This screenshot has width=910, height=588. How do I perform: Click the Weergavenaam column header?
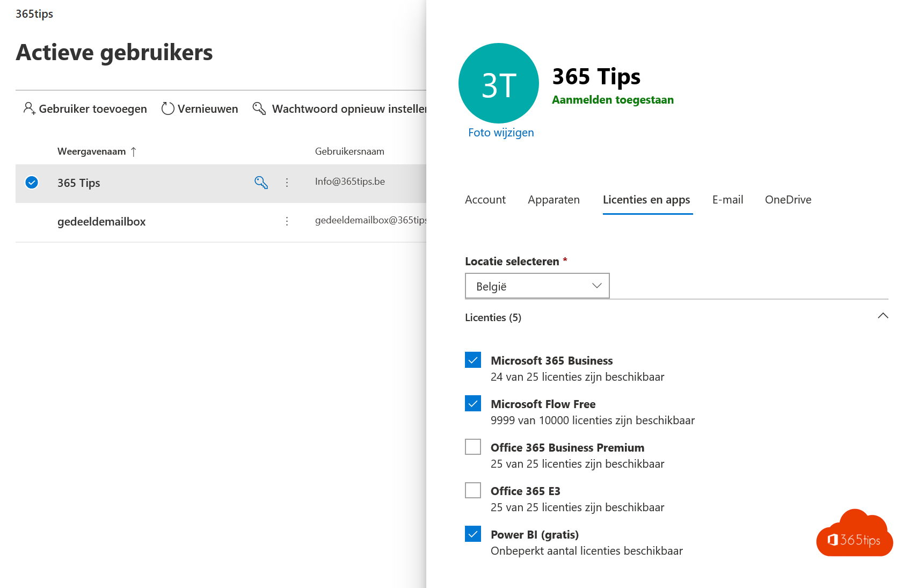(x=92, y=151)
